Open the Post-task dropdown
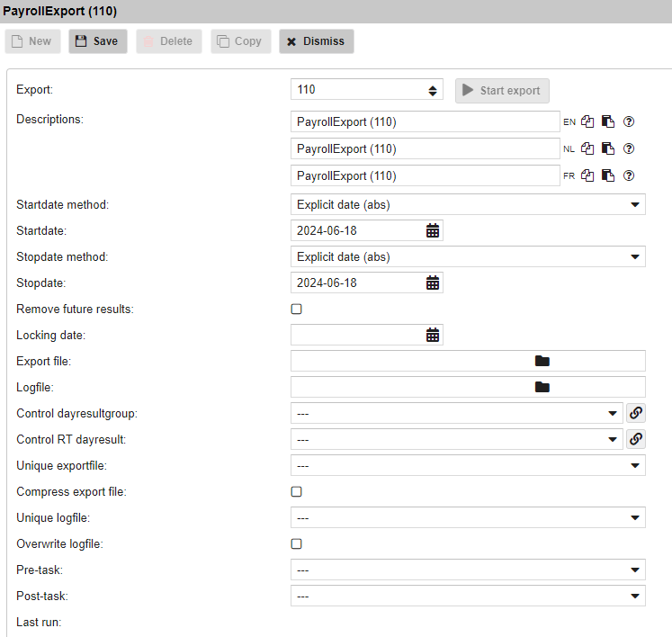The height and width of the screenshot is (637, 672). click(x=468, y=597)
